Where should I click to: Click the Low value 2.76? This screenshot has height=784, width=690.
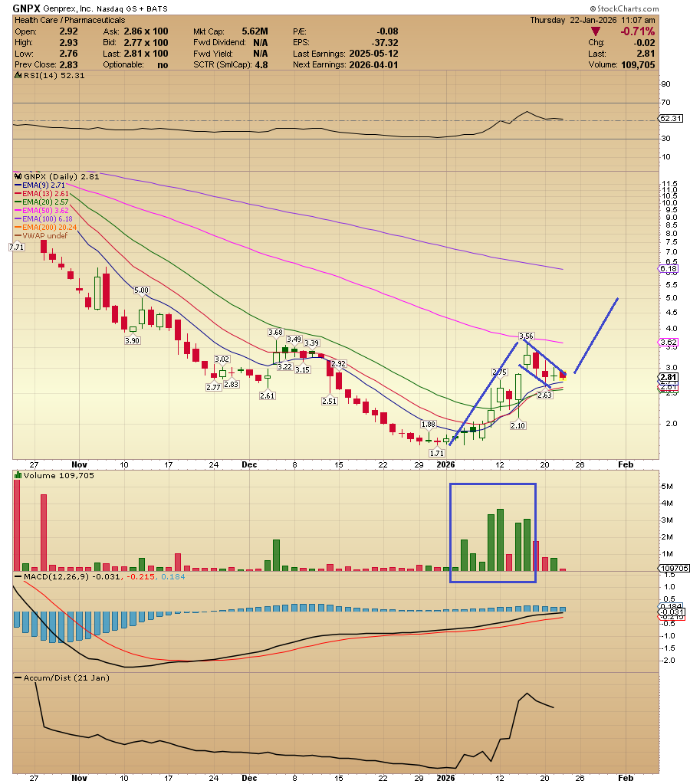click(68, 54)
